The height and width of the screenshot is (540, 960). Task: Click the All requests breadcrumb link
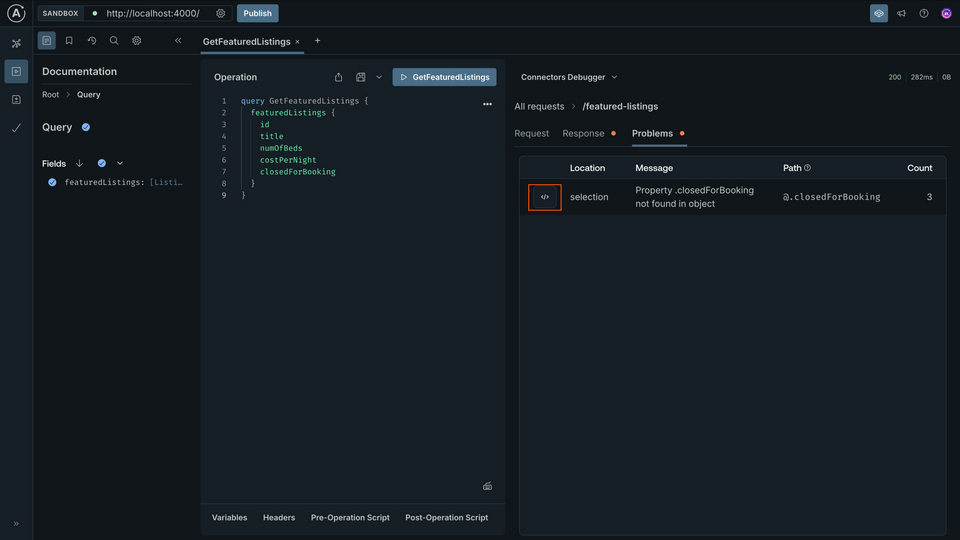click(539, 106)
